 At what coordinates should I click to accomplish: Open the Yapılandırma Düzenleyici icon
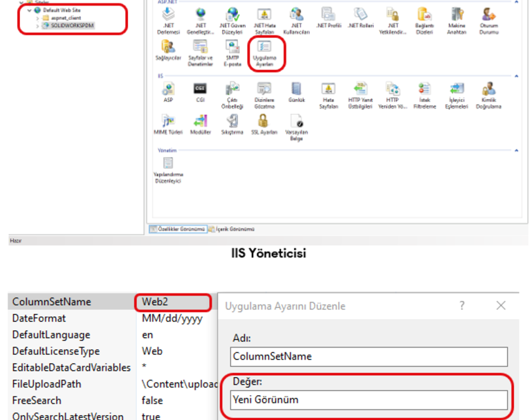pyautogui.click(x=167, y=167)
